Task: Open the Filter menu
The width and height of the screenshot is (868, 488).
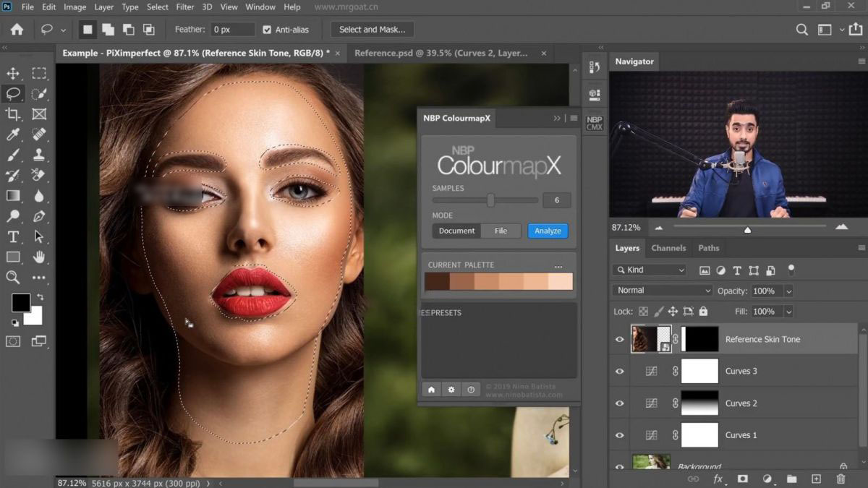Action: [x=185, y=7]
